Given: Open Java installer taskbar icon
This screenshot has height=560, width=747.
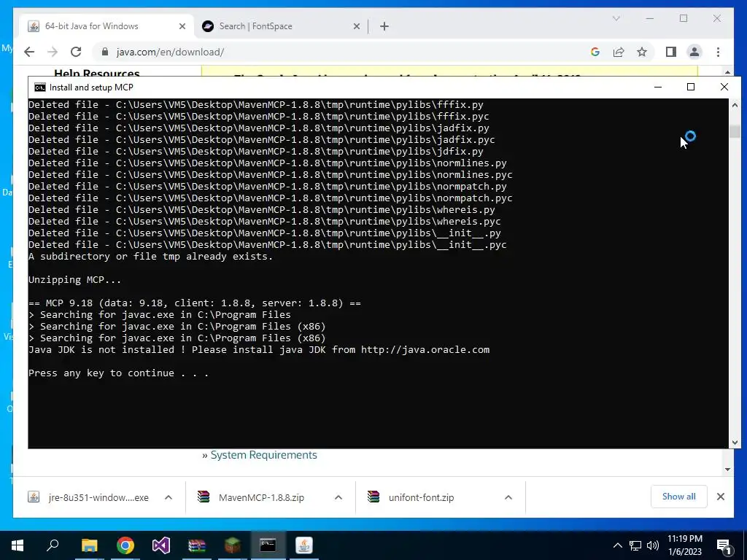Looking at the screenshot, I should coord(304,545).
